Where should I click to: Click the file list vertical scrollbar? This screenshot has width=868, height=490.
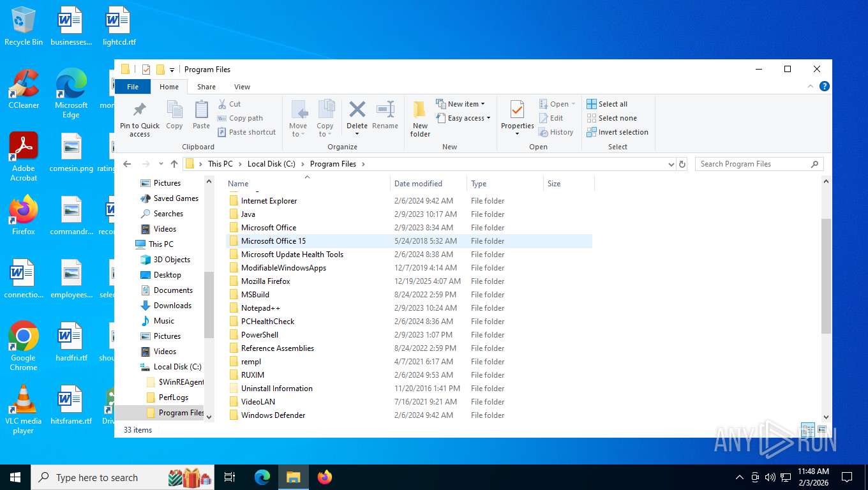pyautogui.click(x=827, y=276)
